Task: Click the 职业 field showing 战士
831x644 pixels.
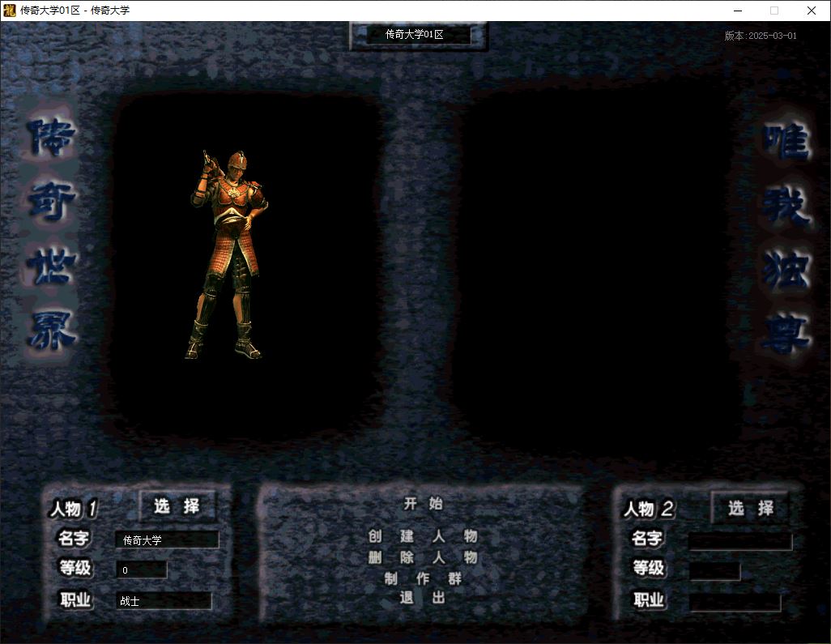Action: click(x=164, y=601)
